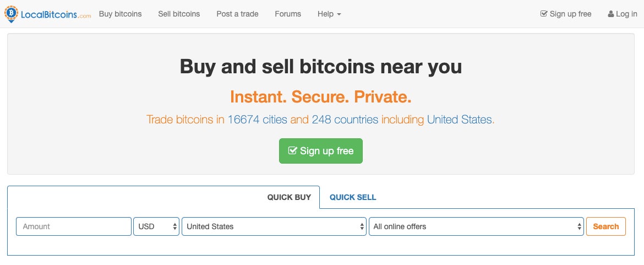The image size is (644, 265).
Task: Expand the United States country selector
Action: [274, 226]
